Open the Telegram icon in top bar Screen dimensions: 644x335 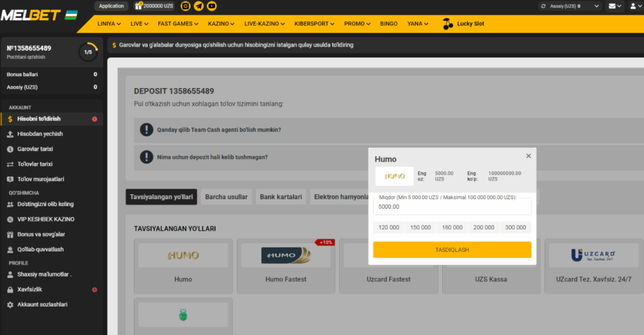pyautogui.click(x=199, y=6)
